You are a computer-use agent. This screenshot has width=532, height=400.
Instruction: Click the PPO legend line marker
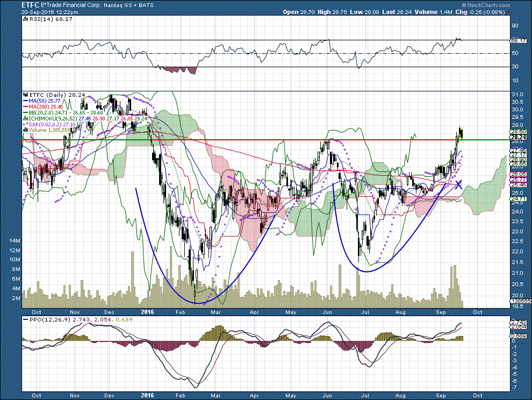(25, 319)
